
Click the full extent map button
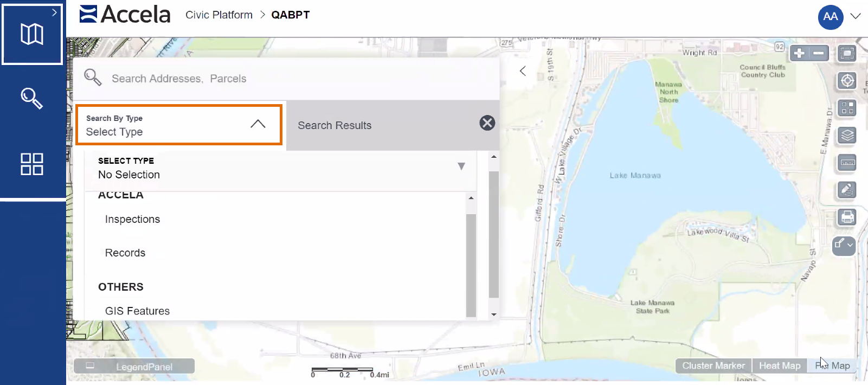point(846,53)
